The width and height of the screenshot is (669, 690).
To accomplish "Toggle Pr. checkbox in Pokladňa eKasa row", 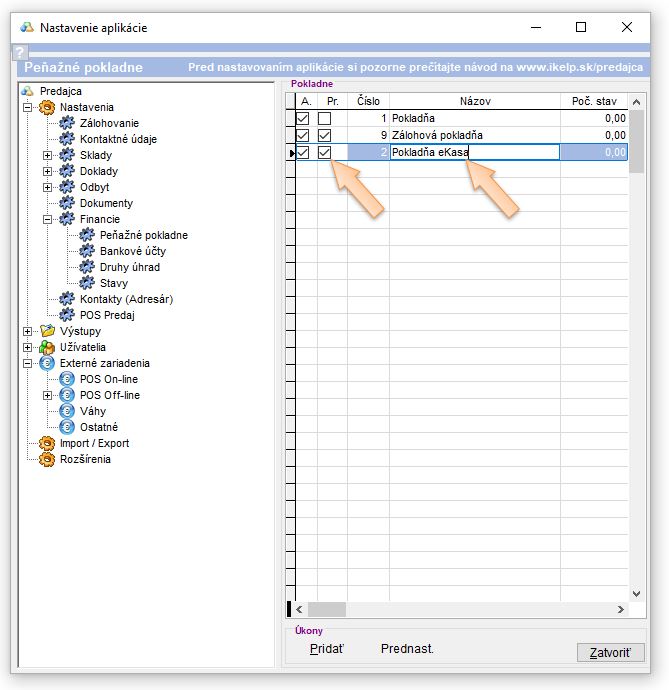I will (324, 152).
